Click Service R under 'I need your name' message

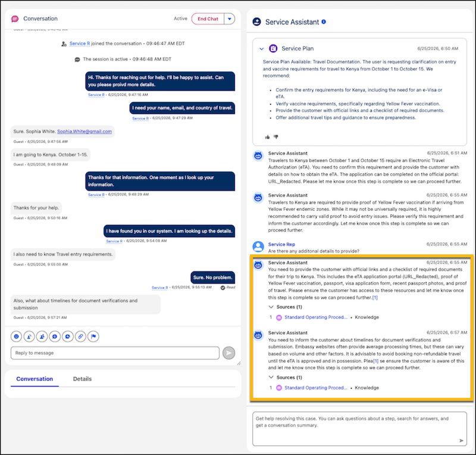[140, 119]
